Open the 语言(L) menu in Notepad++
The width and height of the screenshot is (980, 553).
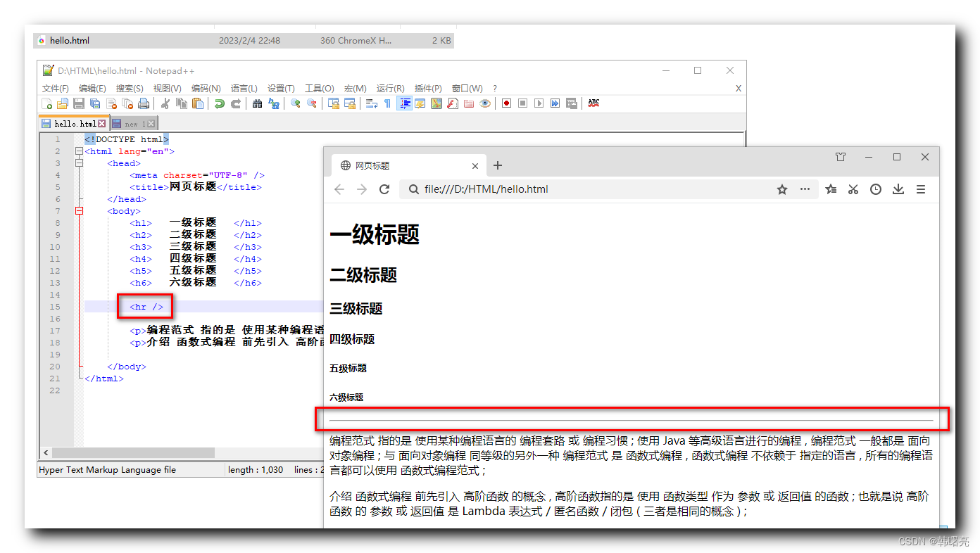pos(244,88)
